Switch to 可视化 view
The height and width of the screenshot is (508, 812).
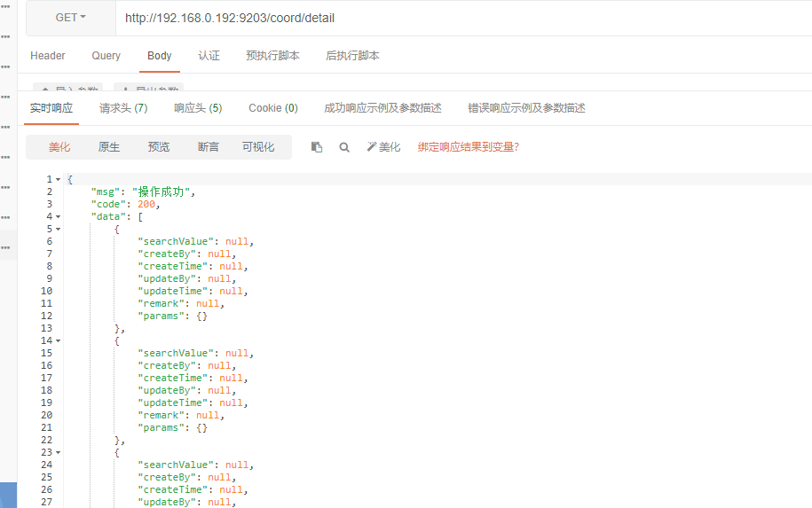click(x=258, y=147)
